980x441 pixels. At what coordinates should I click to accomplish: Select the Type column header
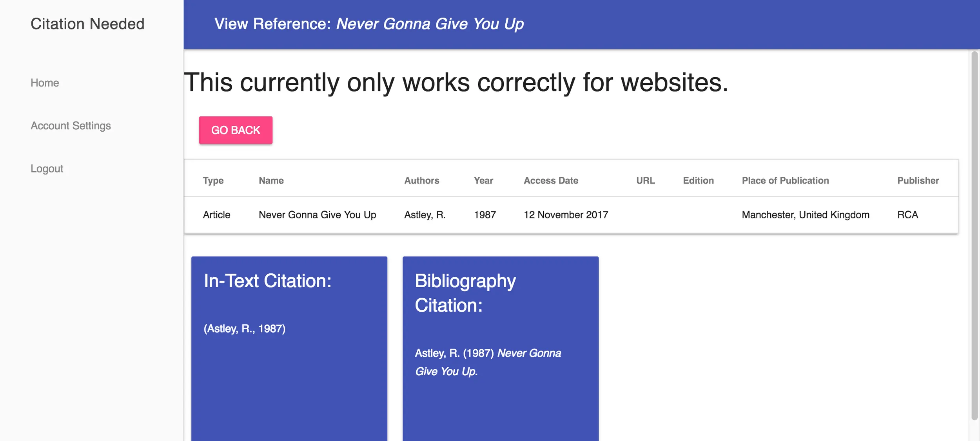pos(213,180)
